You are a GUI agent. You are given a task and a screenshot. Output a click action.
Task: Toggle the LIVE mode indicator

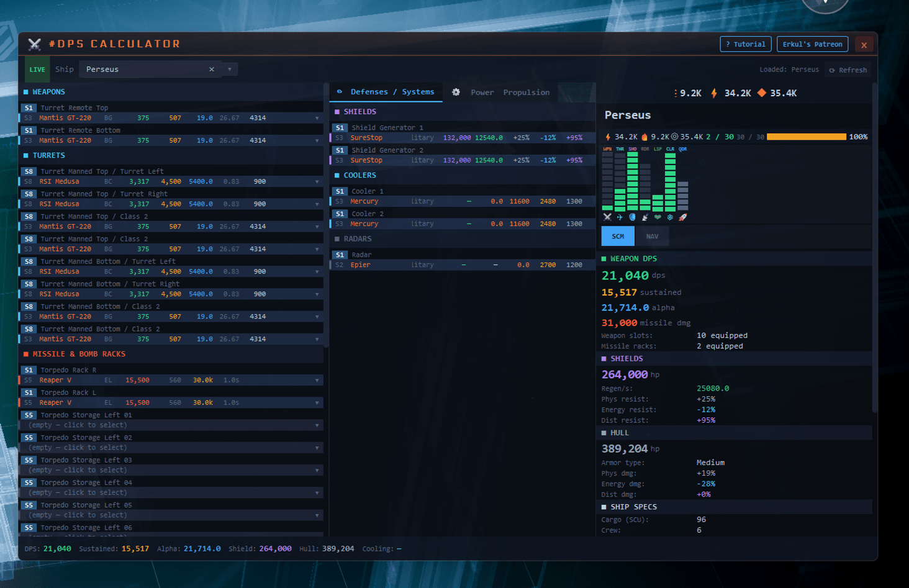(37, 70)
